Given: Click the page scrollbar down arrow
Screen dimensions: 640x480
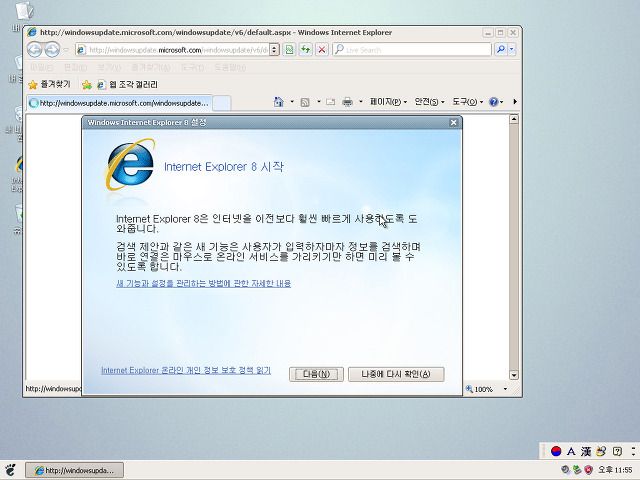Looking at the screenshot, I should click(514, 375).
